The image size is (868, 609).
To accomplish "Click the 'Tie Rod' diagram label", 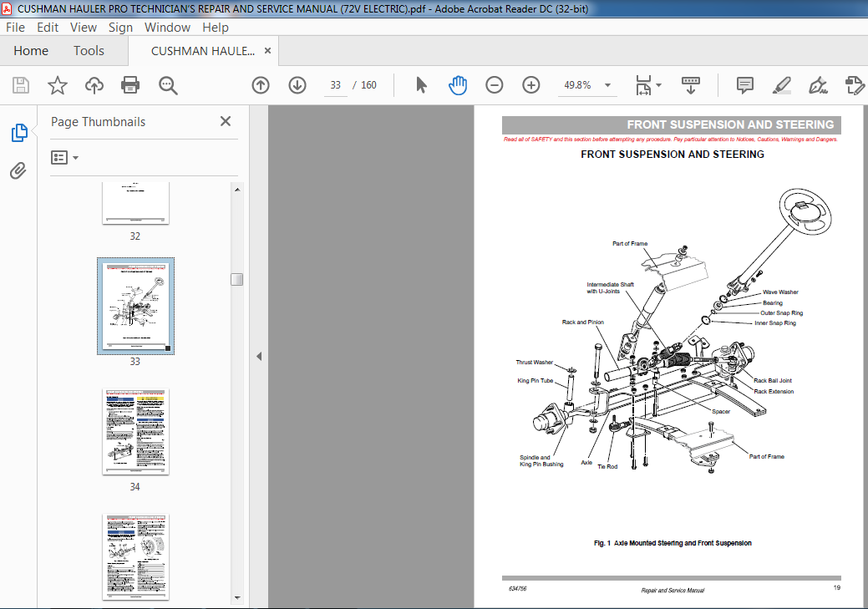I will point(607,467).
